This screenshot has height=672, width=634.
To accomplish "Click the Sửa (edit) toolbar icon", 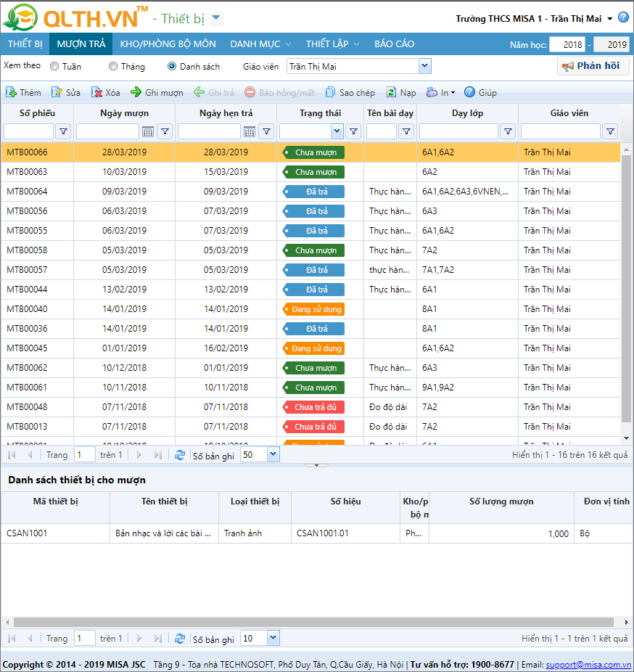I will click(x=57, y=92).
